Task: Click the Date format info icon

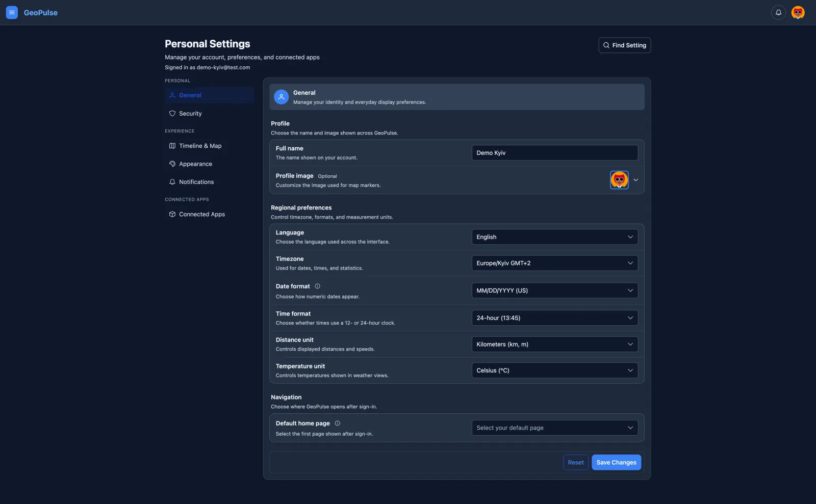Action: coord(317,286)
